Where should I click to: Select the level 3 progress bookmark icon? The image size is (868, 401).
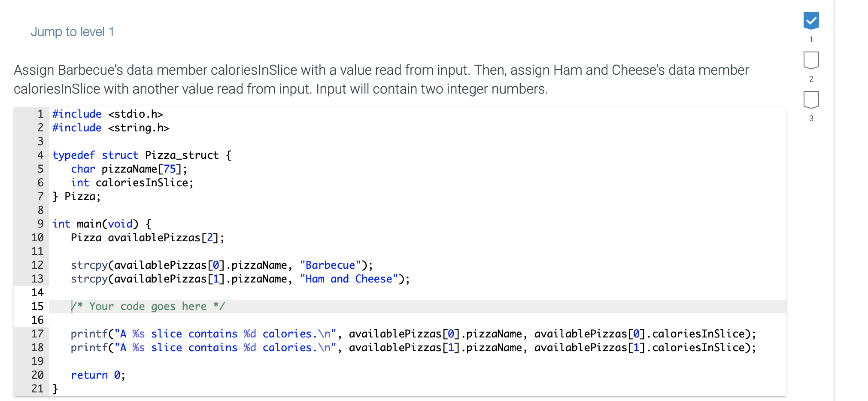[811, 98]
